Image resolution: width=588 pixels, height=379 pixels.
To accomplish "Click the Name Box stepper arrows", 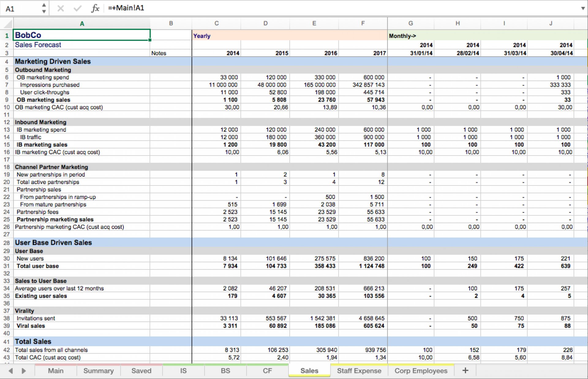I will (x=44, y=8).
